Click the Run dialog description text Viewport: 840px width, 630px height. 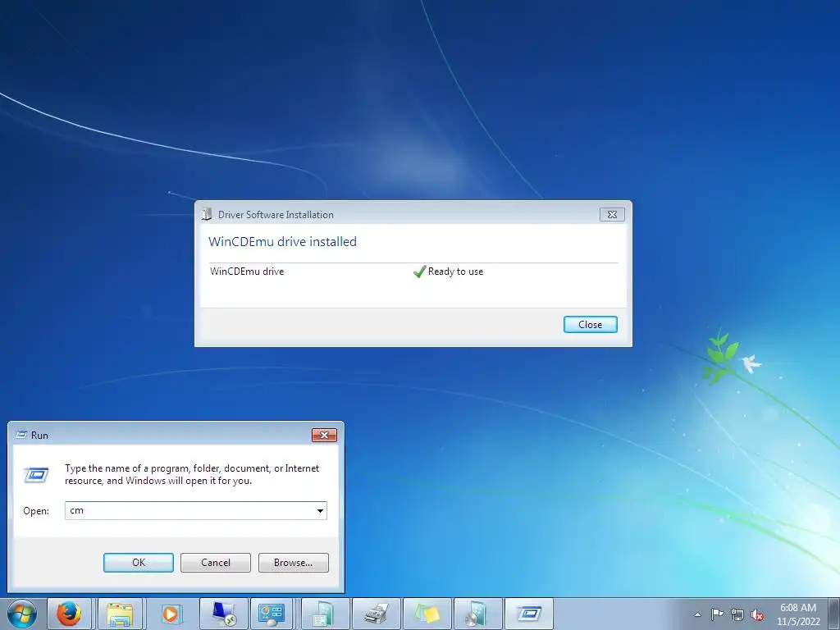(x=192, y=475)
